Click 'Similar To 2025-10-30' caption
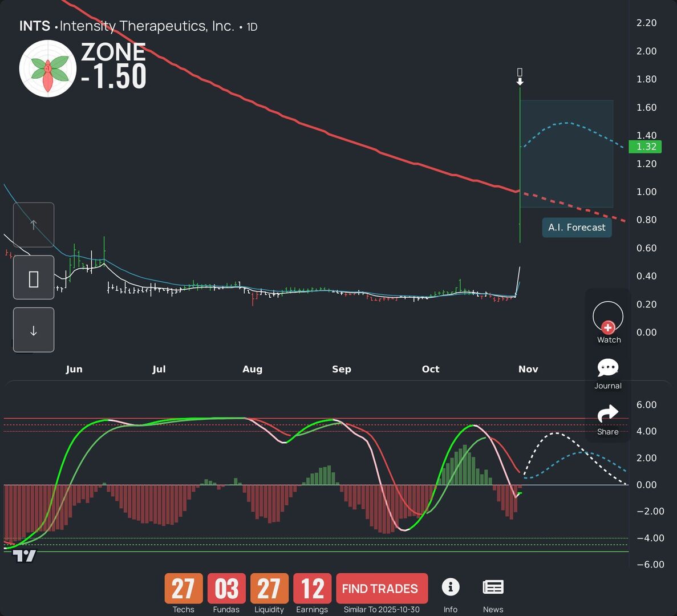This screenshot has width=677, height=616. [x=382, y=610]
